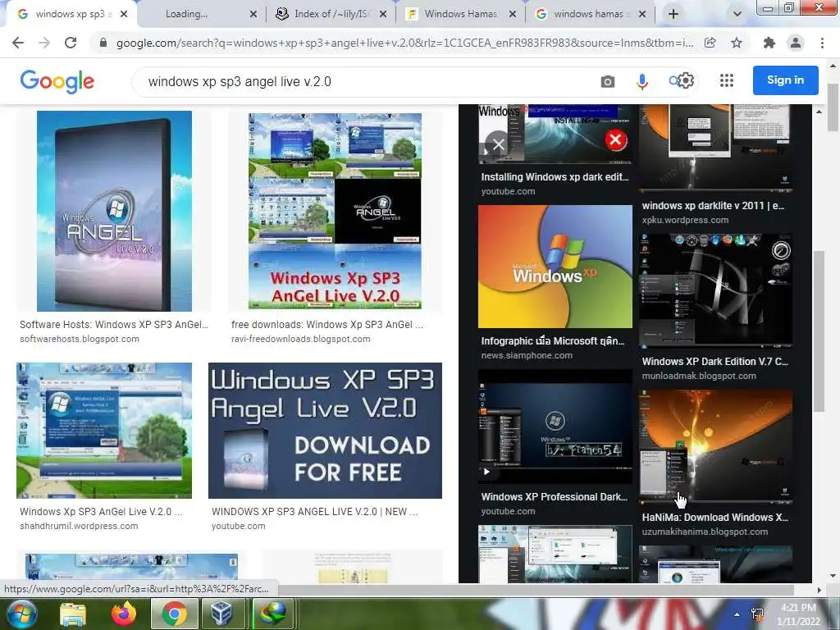
Task: Open the Google apps grid
Action: (727, 80)
